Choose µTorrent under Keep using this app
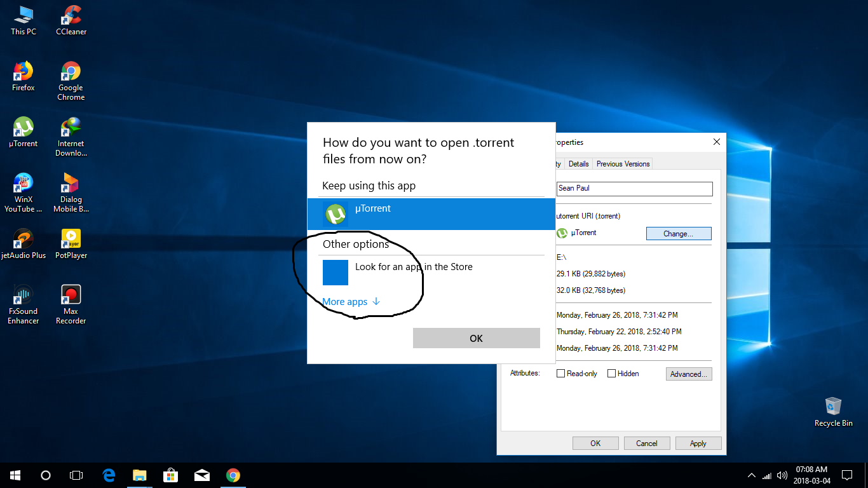This screenshot has height=488, width=868. pos(431,214)
